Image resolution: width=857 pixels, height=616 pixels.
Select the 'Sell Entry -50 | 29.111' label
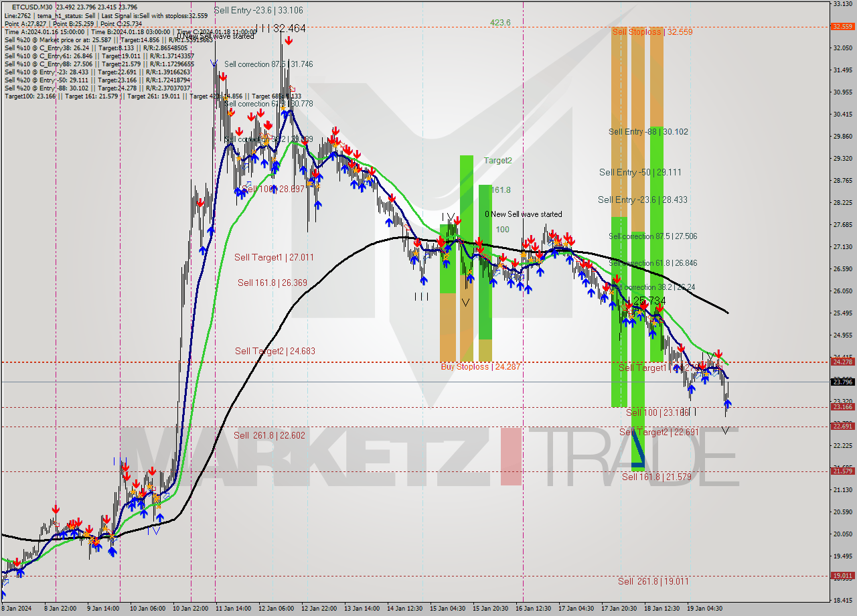[640, 172]
